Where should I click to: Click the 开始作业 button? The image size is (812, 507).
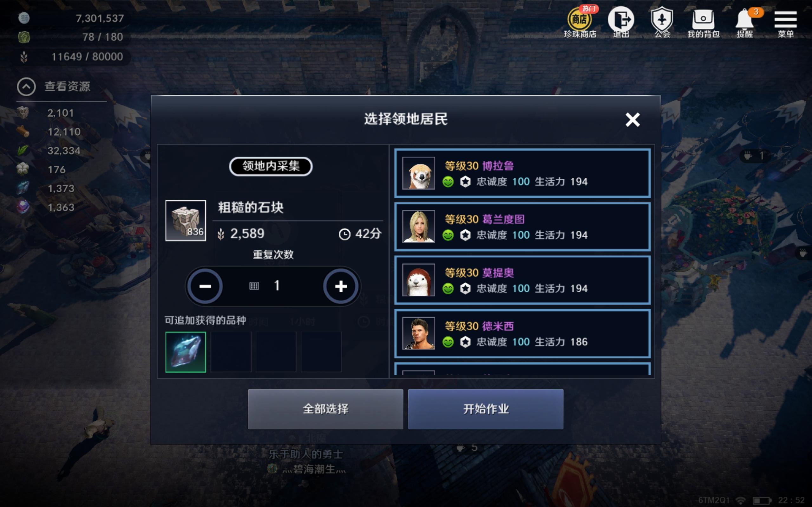pos(486,409)
